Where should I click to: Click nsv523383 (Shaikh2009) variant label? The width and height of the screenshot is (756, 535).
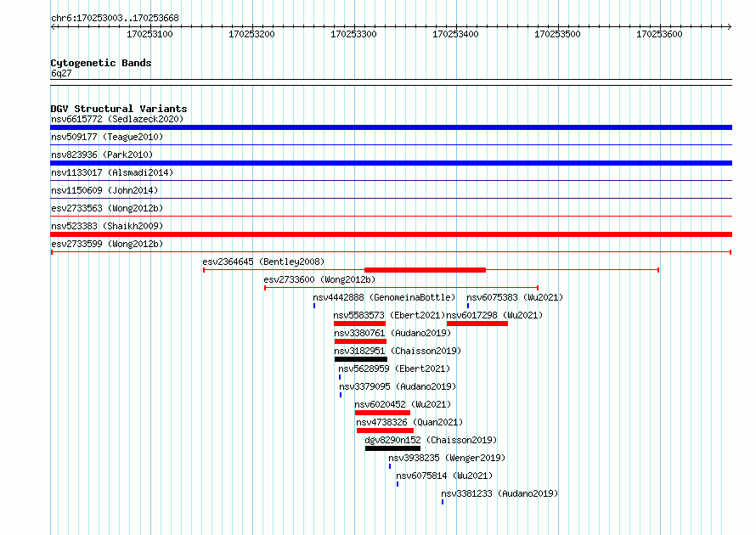(x=107, y=226)
